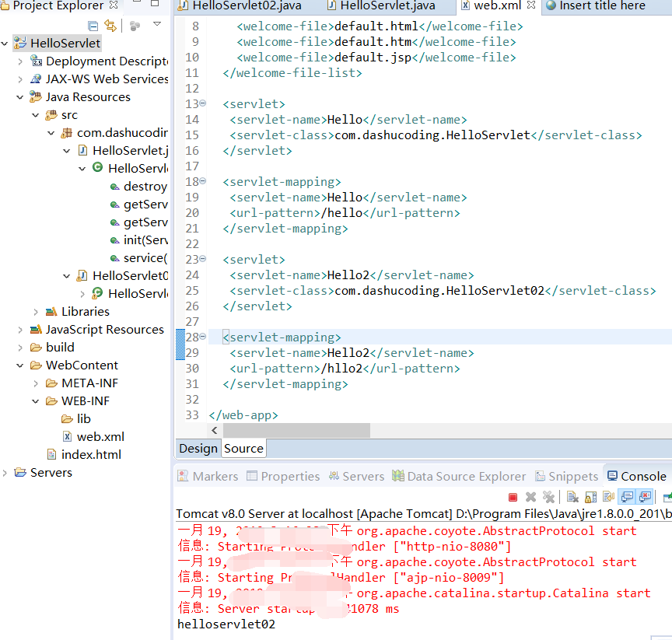Viewport: 672px width, 640px height.
Task: Click Java Resources icon
Action: click(x=36, y=96)
